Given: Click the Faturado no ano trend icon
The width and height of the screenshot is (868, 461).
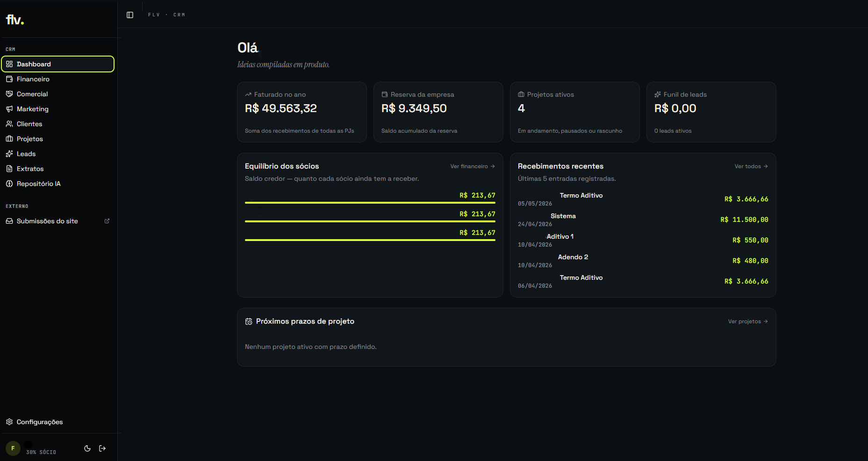Looking at the screenshot, I should pyautogui.click(x=248, y=94).
